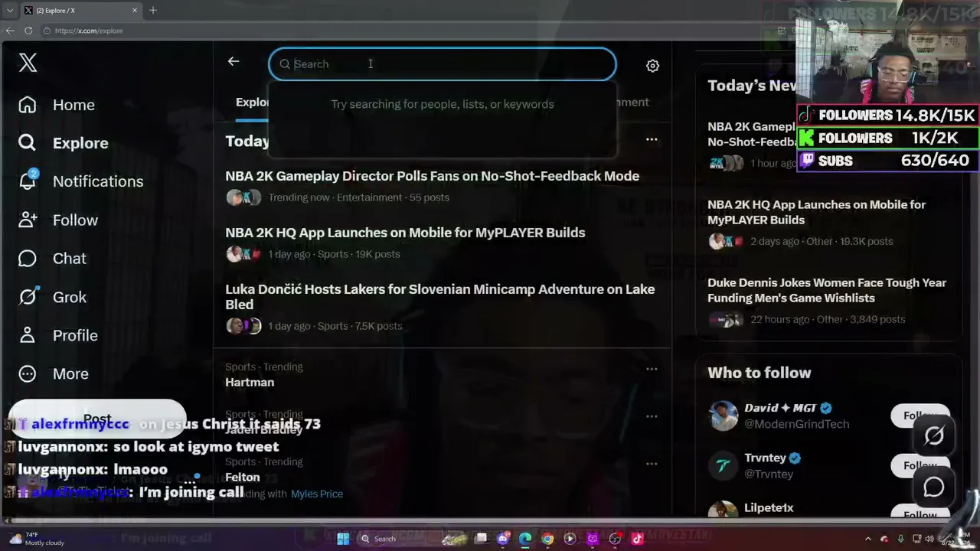Open the three-dot menu for Hartman trend
This screenshot has width=980, height=551.
click(652, 369)
